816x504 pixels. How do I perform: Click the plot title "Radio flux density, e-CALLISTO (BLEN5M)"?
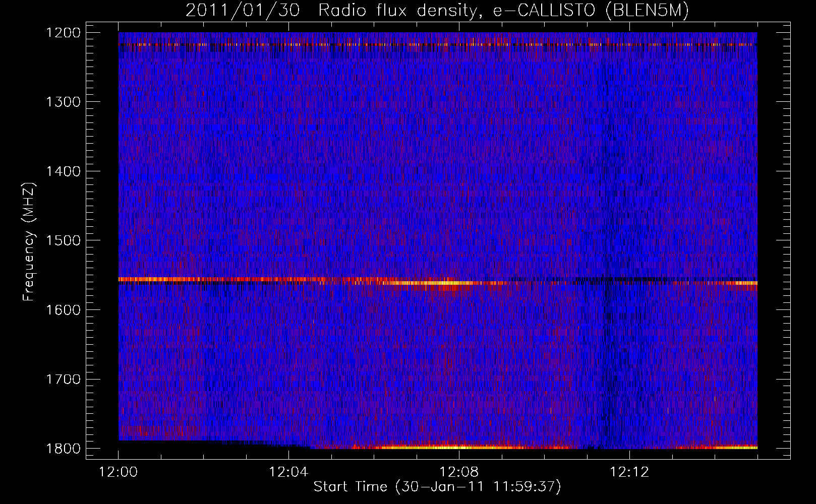click(x=503, y=11)
